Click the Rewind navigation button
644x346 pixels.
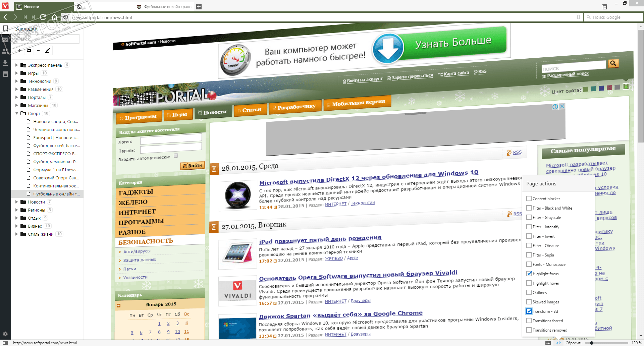[25, 17]
